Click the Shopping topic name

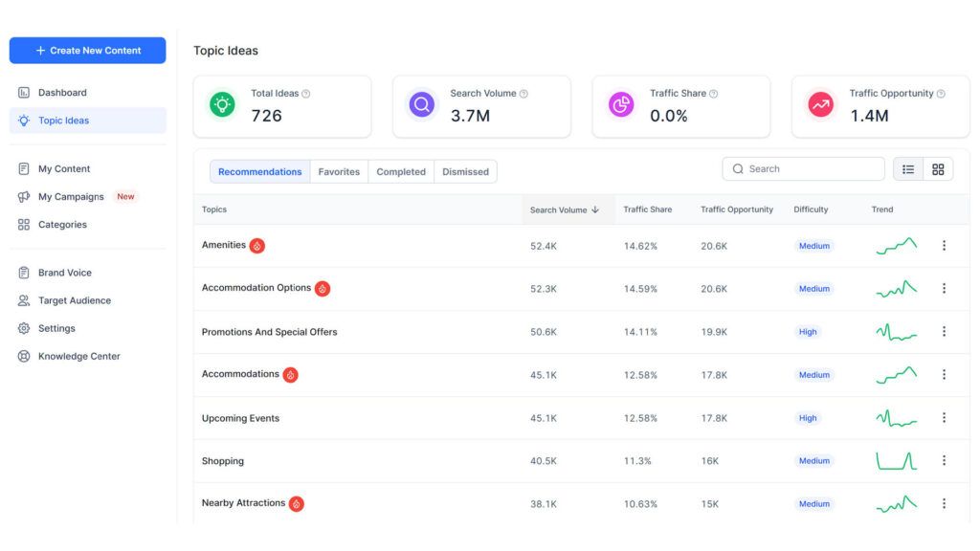(x=222, y=461)
